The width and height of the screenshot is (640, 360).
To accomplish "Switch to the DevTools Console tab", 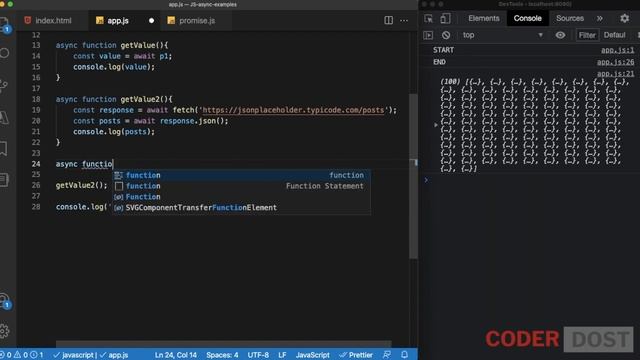I will (527, 18).
